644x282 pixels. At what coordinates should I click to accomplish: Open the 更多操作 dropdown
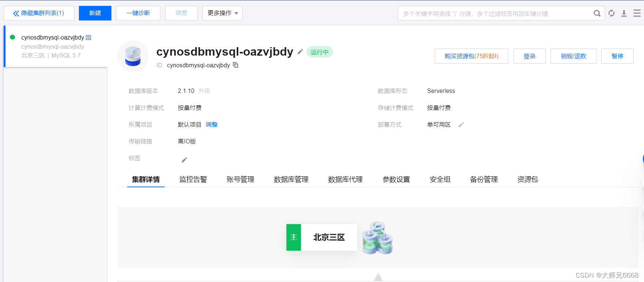click(x=222, y=13)
